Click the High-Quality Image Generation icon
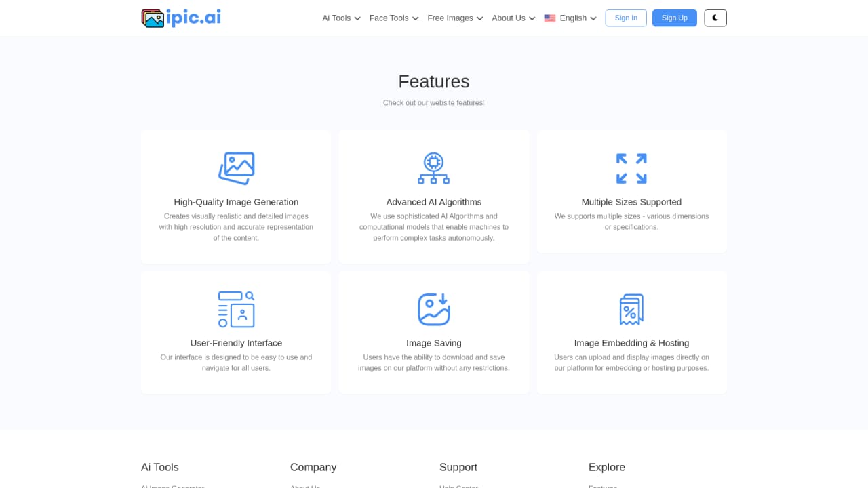This screenshot has height=488, width=868. (236, 169)
